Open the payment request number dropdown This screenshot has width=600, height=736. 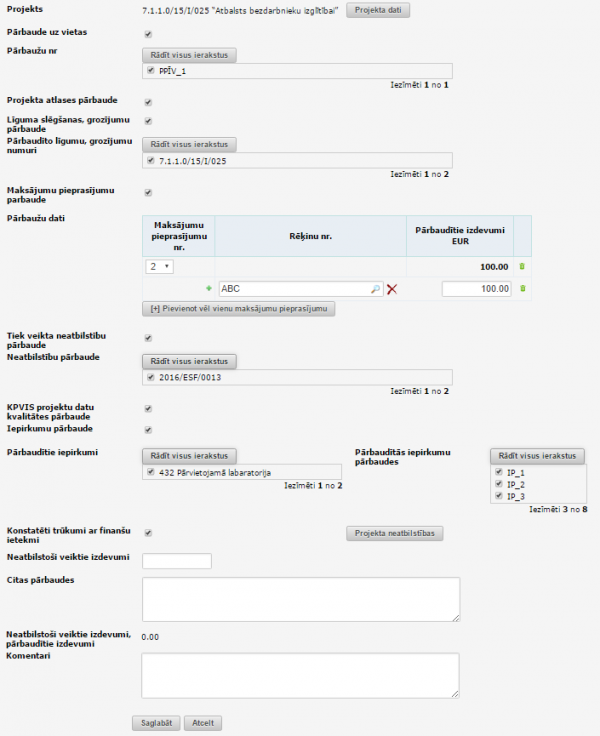tap(160, 267)
